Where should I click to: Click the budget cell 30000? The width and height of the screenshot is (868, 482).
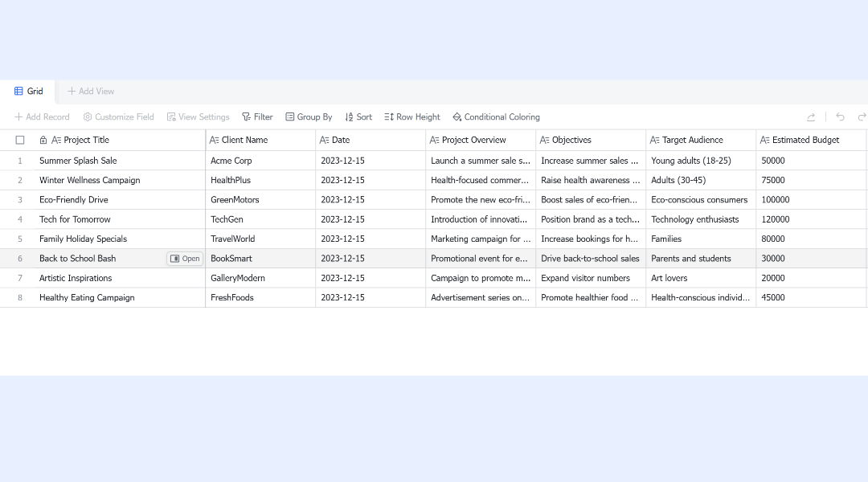point(811,259)
